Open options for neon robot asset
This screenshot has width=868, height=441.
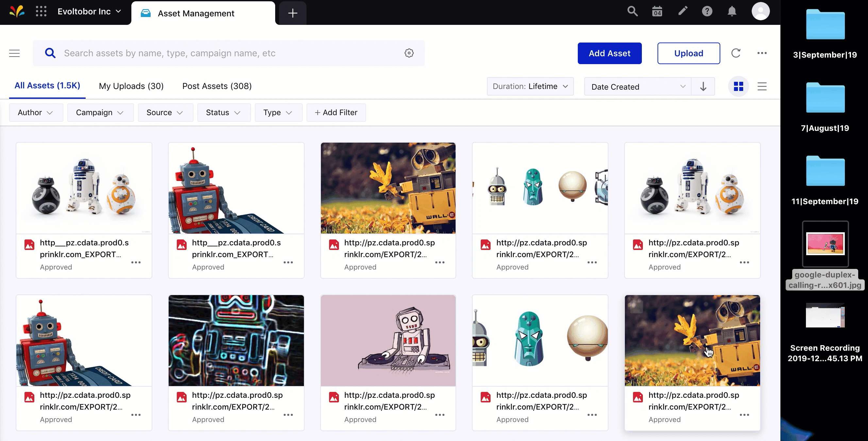(288, 415)
